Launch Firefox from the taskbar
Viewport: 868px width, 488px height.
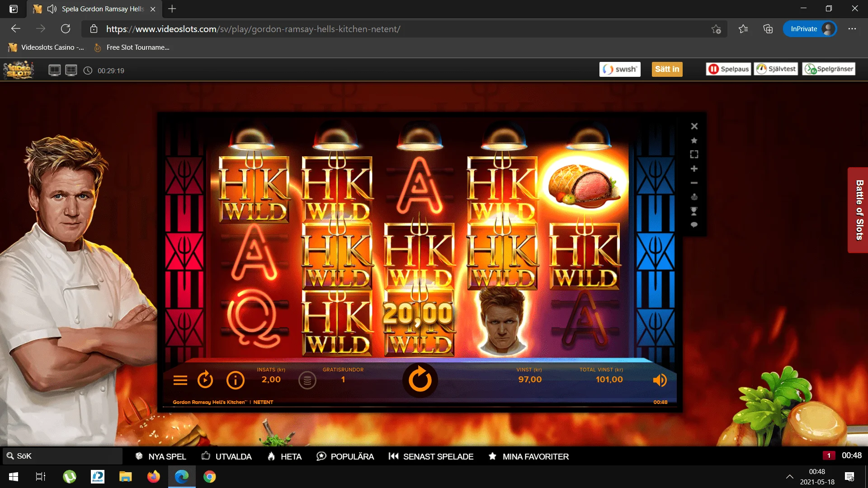coord(154,477)
